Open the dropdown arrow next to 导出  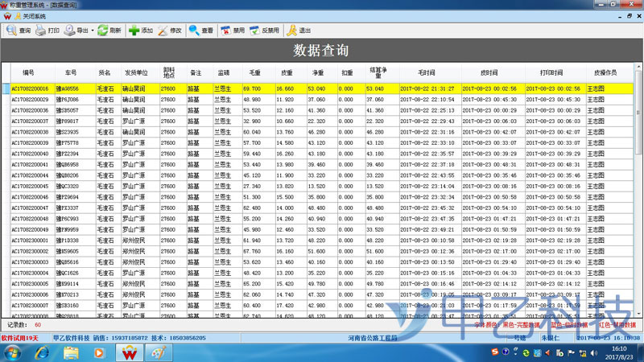coord(93,31)
